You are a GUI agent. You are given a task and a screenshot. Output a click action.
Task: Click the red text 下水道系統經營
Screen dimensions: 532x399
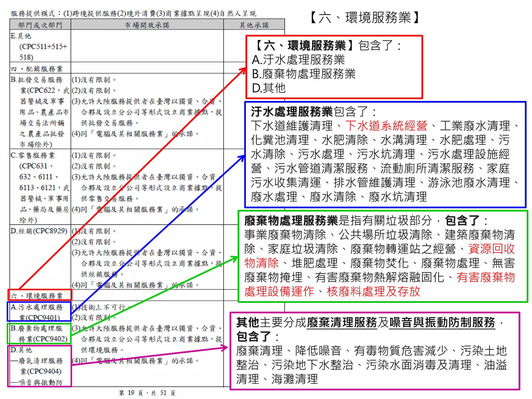[x=386, y=126]
